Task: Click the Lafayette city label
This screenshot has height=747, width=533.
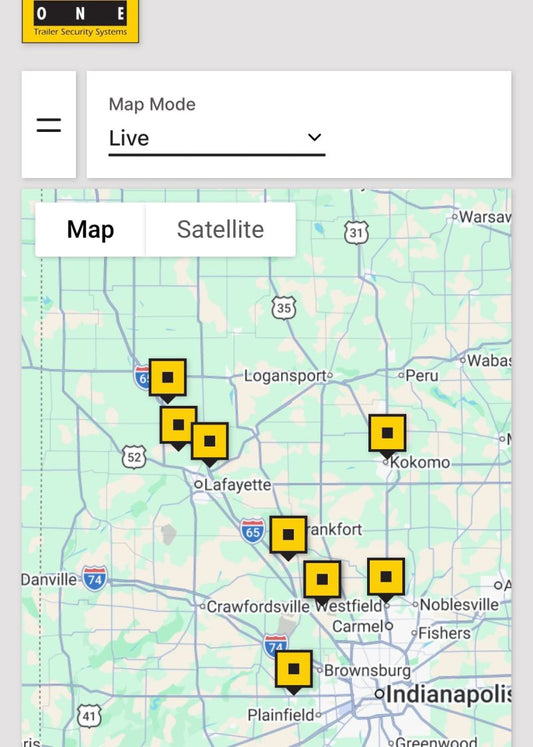Action: (237, 485)
